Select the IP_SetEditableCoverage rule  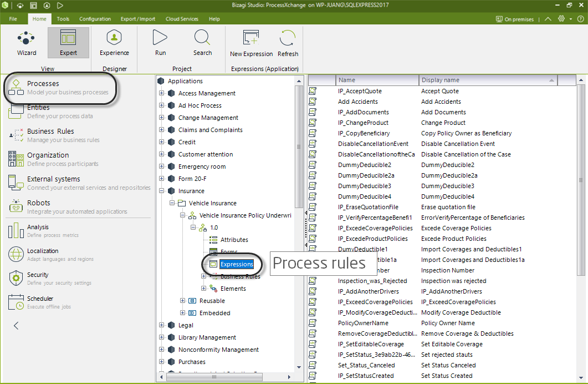tap(371, 344)
